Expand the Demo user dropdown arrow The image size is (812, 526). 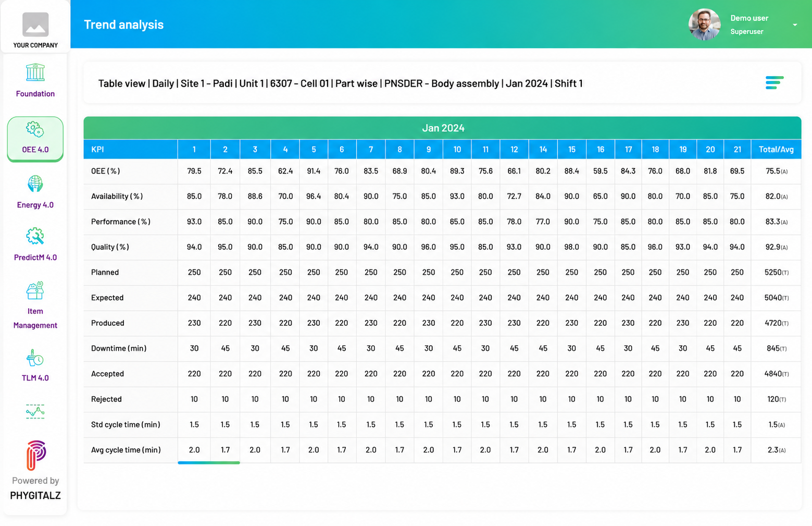tap(795, 25)
